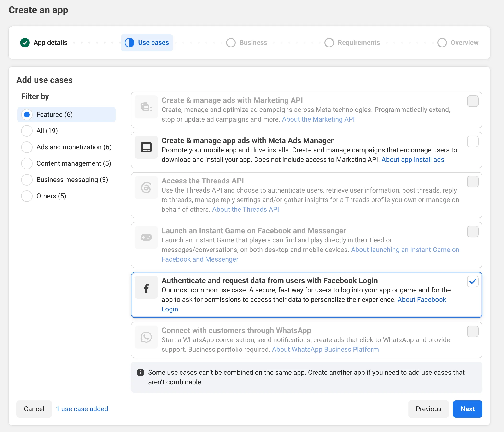Viewport: 504px width, 432px height.
Task: Open the 'About launching an Instant Game' link
Action: pyautogui.click(x=405, y=250)
